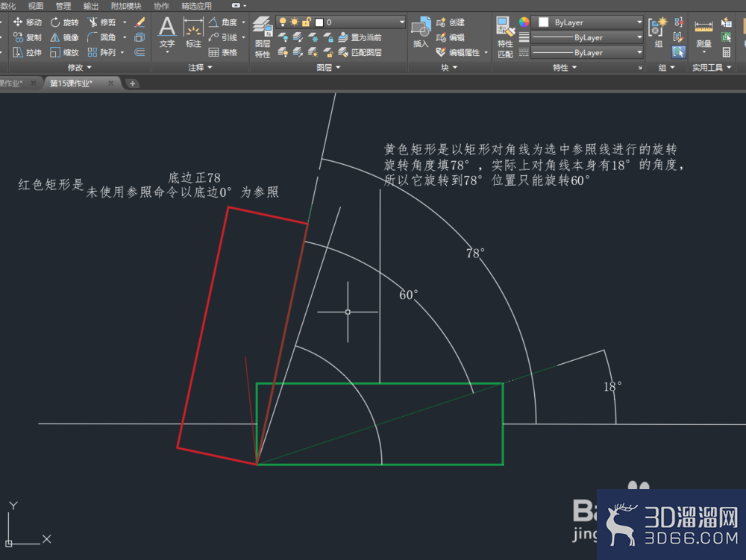Screen dimensions: 746x560
Task: Click 置为当前 make layer current
Action: (360, 37)
